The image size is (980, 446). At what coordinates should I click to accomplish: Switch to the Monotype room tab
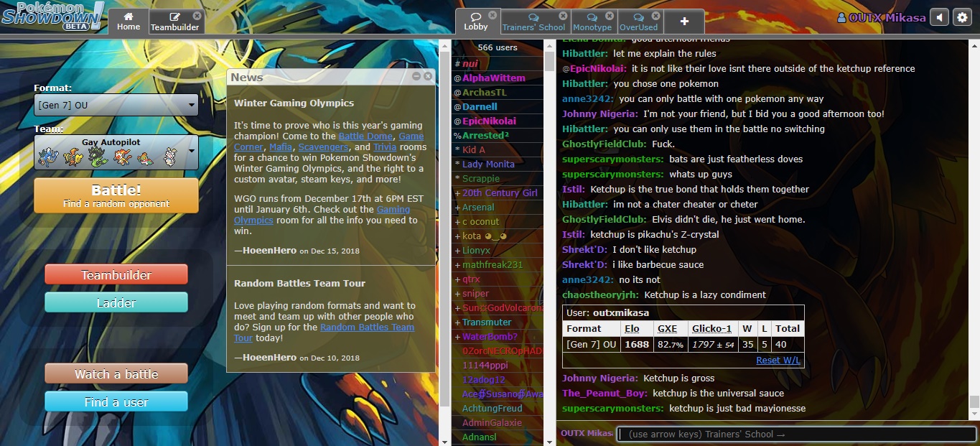tap(592, 22)
